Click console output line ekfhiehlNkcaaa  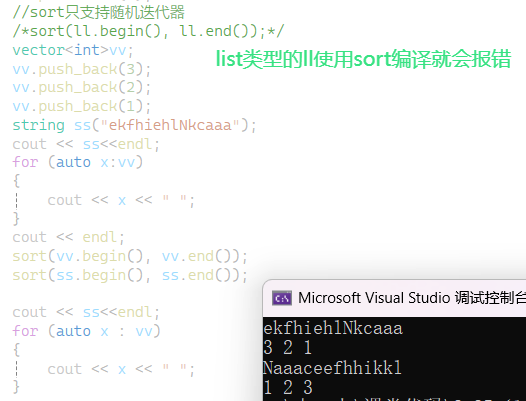click(333, 328)
